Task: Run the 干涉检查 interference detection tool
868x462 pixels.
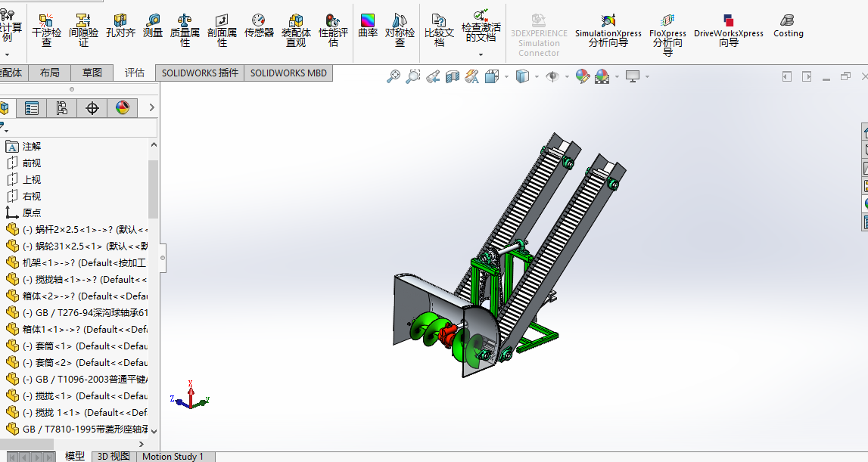Action: tap(46, 30)
